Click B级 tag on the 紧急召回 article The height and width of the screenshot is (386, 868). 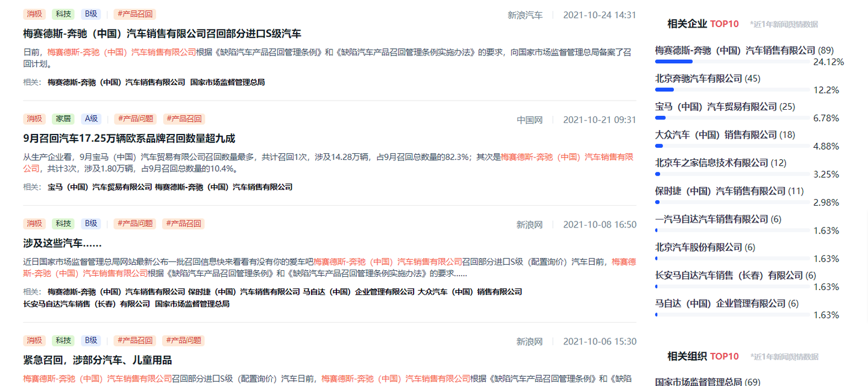pos(91,341)
